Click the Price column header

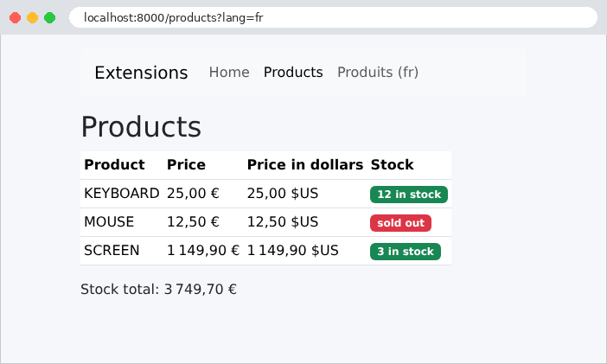coord(203,165)
